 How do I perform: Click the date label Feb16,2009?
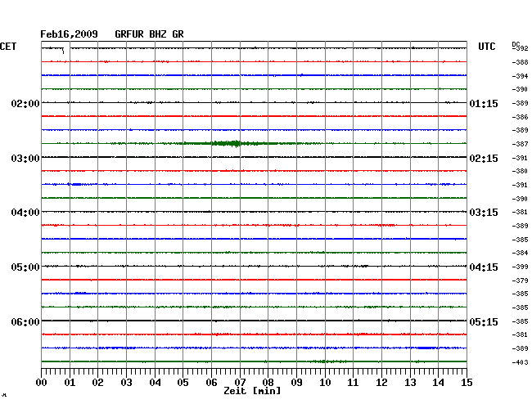[x=69, y=34]
